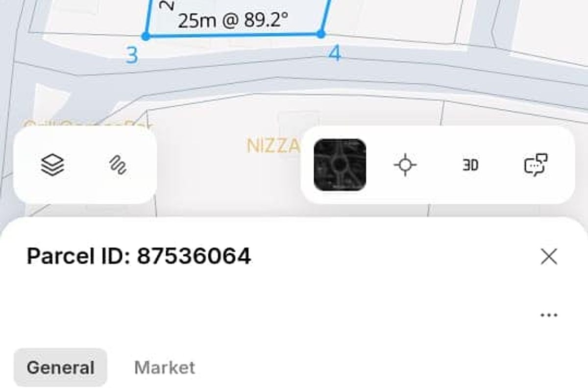Click the NIZZA map label
This screenshot has width=588, height=392.
273,146
